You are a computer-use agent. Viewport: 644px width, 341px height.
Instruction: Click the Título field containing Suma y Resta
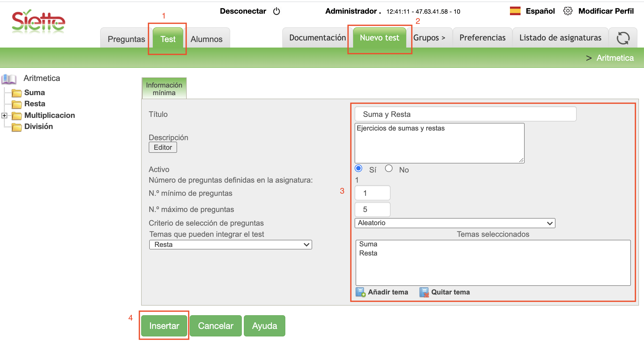point(465,114)
